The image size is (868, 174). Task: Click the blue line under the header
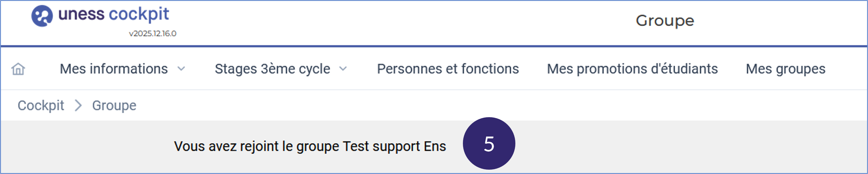click(434, 46)
